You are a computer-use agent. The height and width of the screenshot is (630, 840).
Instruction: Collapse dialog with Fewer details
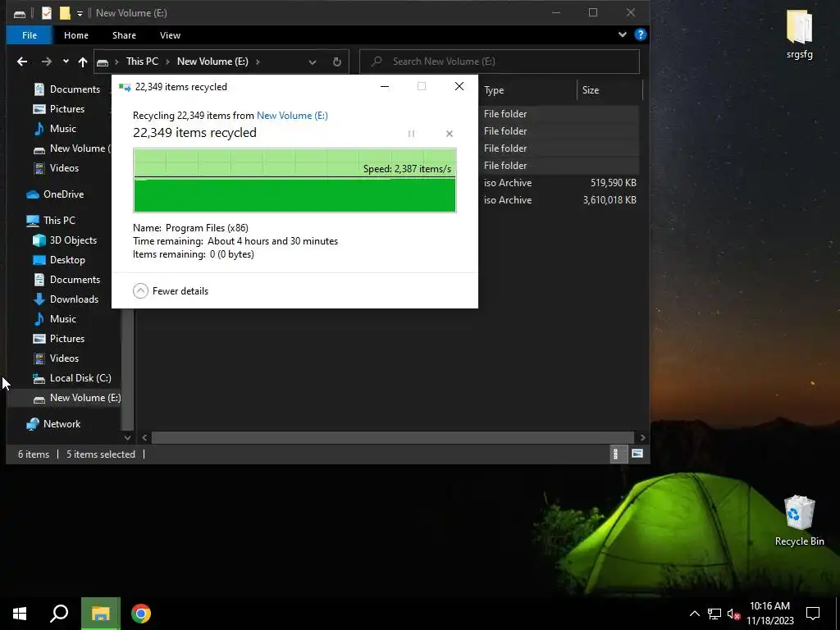point(171,291)
